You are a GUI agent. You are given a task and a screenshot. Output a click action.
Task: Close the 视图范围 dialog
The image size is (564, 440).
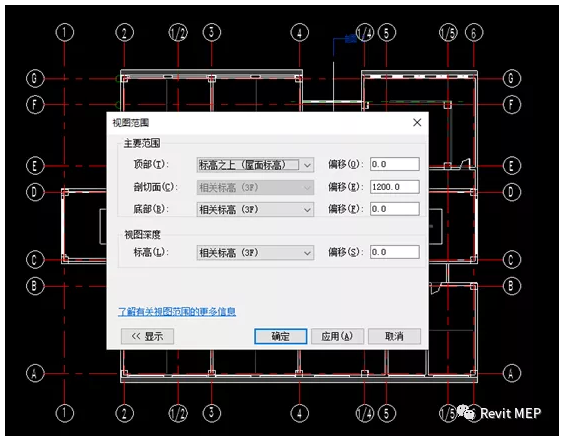(417, 123)
